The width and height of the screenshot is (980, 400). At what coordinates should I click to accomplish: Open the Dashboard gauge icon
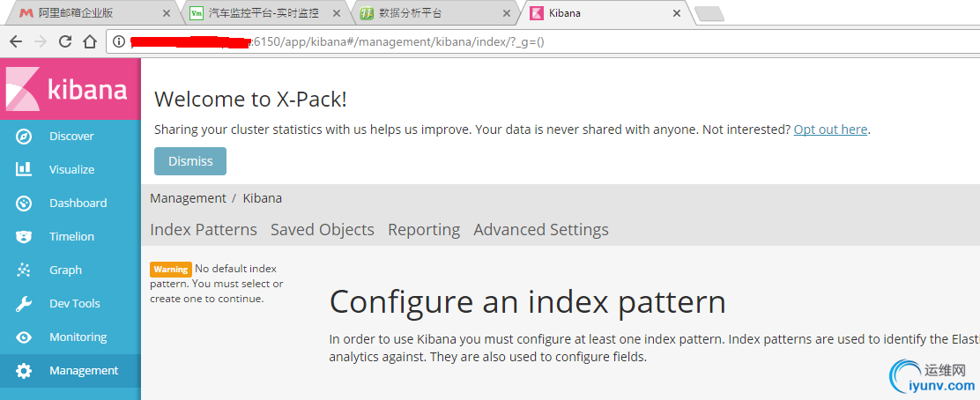[x=24, y=204]
